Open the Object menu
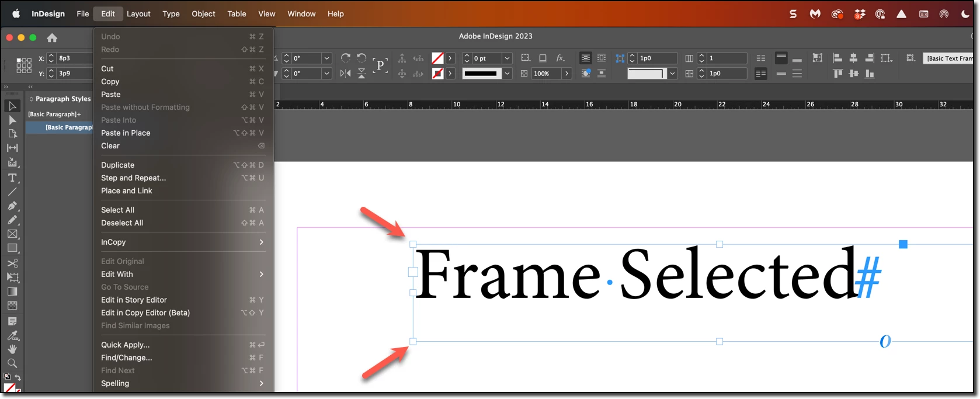 point(203,13)
